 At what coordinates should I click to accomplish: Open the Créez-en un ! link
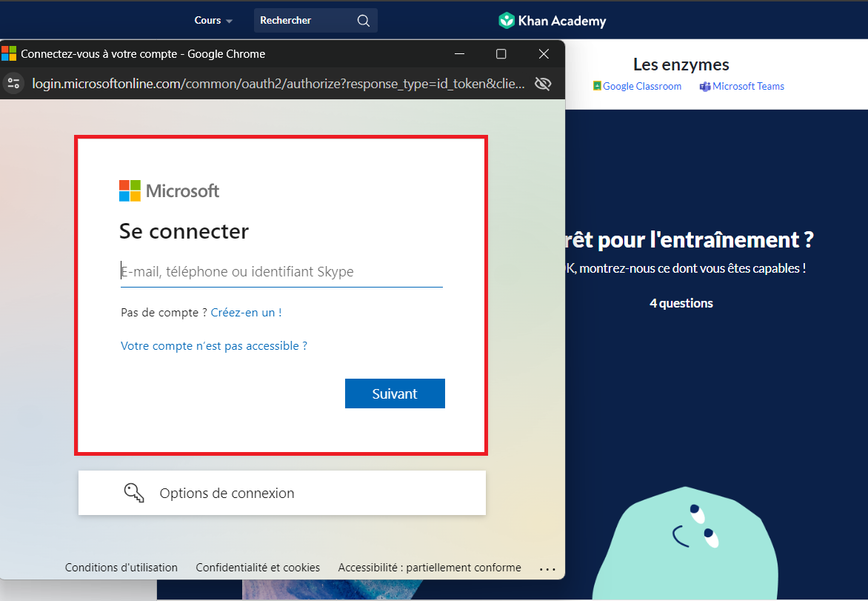[x=247, y=313]
